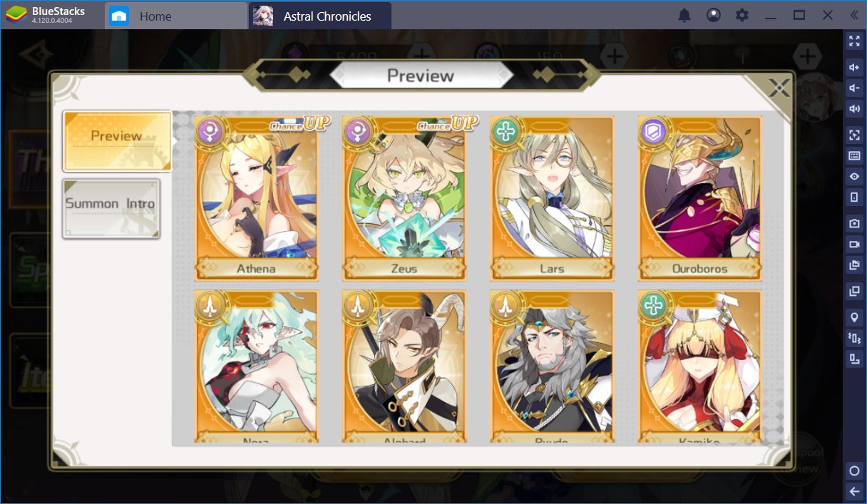The height and width of the screenshot is (504, 867).
Task: Click the notification bell in title bar
Action: coord(684,15)
